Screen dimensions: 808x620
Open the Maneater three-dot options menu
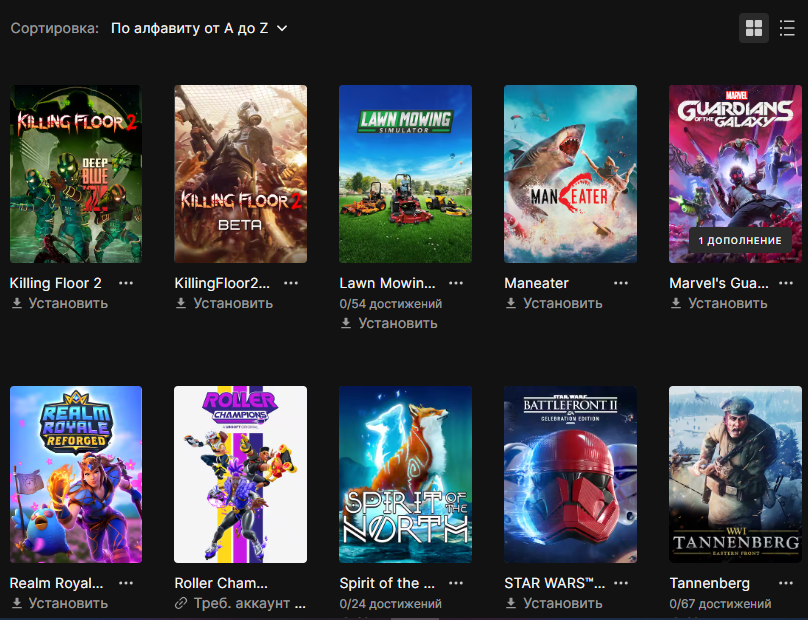pos(620,283)
